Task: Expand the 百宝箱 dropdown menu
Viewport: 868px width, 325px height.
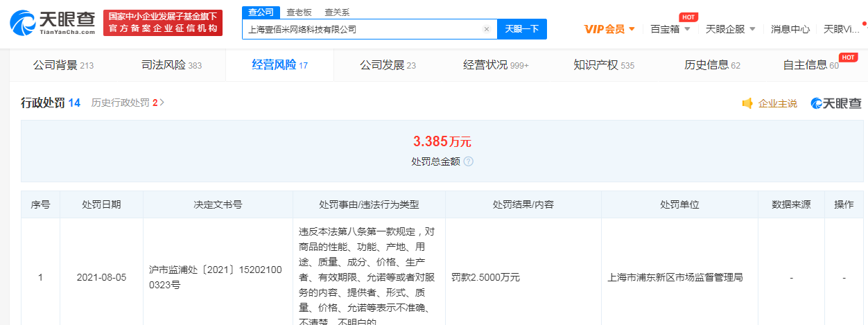Action: 670,29
